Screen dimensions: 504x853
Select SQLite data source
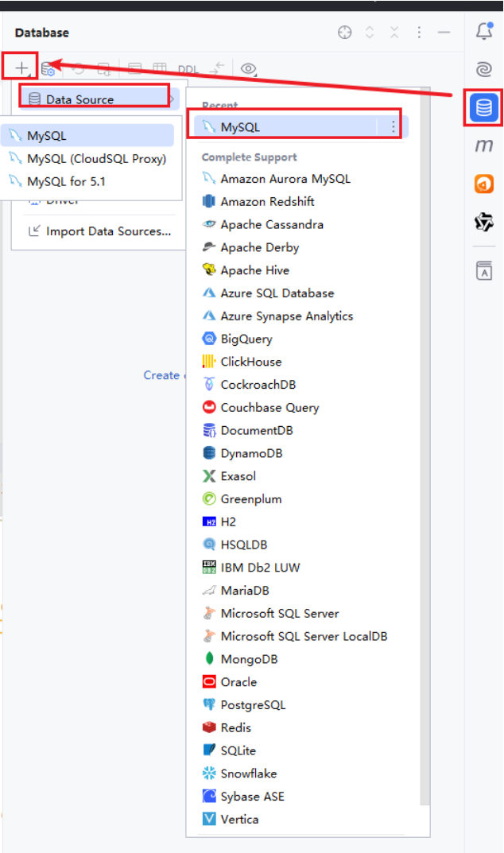point(229,750)
